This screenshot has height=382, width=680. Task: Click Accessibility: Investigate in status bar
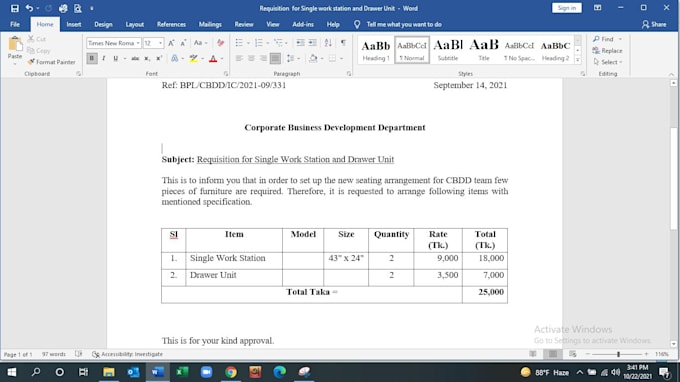pyautogui.click(x=127, y=354)
